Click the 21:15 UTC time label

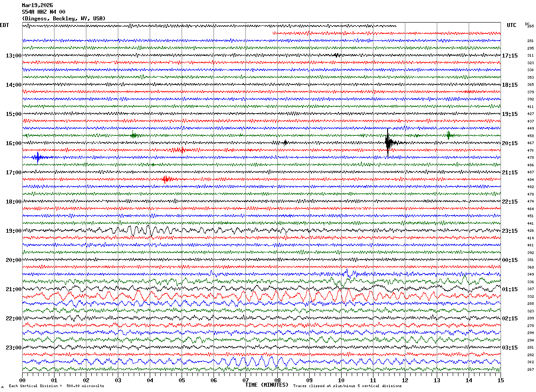[510, 172]
